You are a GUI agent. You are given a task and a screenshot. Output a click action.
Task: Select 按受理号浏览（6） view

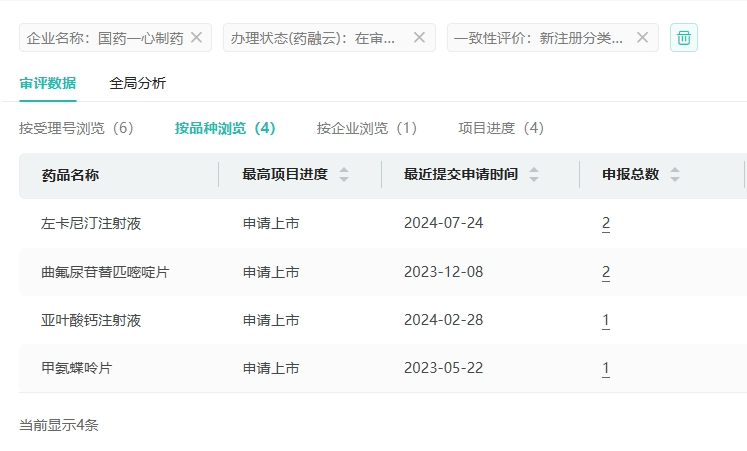click(76, 128)
